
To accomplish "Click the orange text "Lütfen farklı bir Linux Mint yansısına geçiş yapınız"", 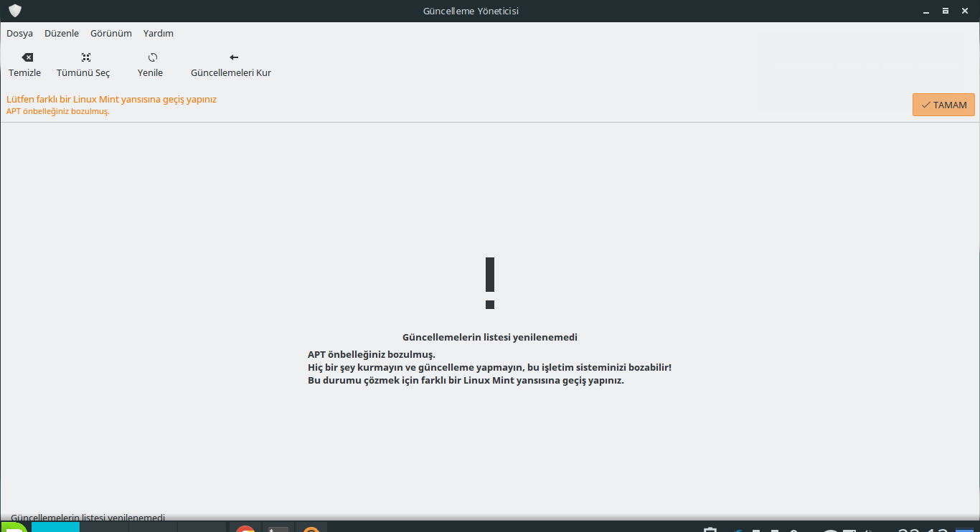I will 111,99.
